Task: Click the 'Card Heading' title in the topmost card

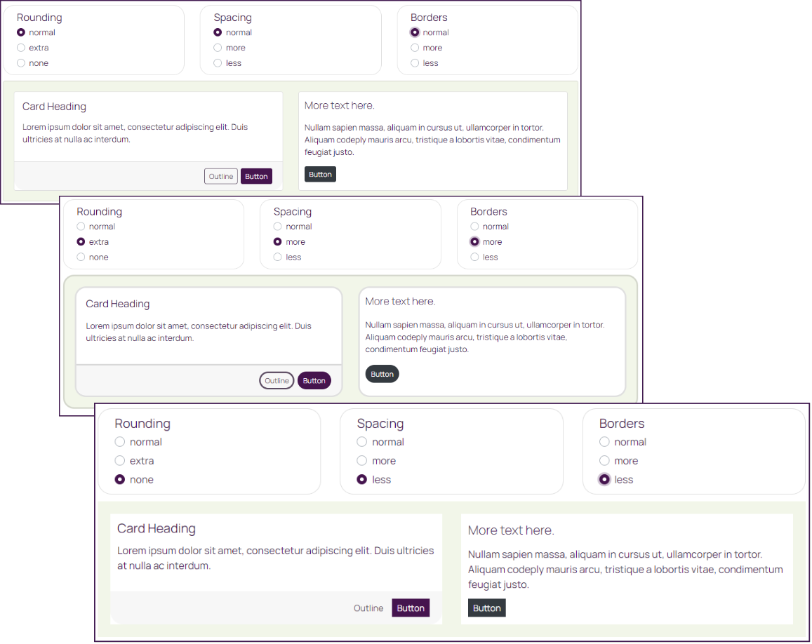Action: (x=54, y=107)
